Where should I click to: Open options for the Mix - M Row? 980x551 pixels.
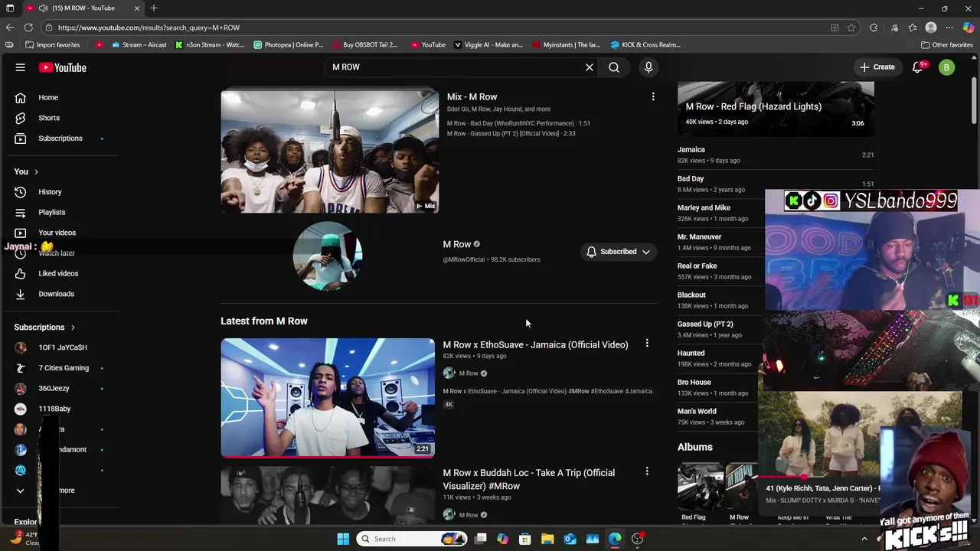pos(653,96)
